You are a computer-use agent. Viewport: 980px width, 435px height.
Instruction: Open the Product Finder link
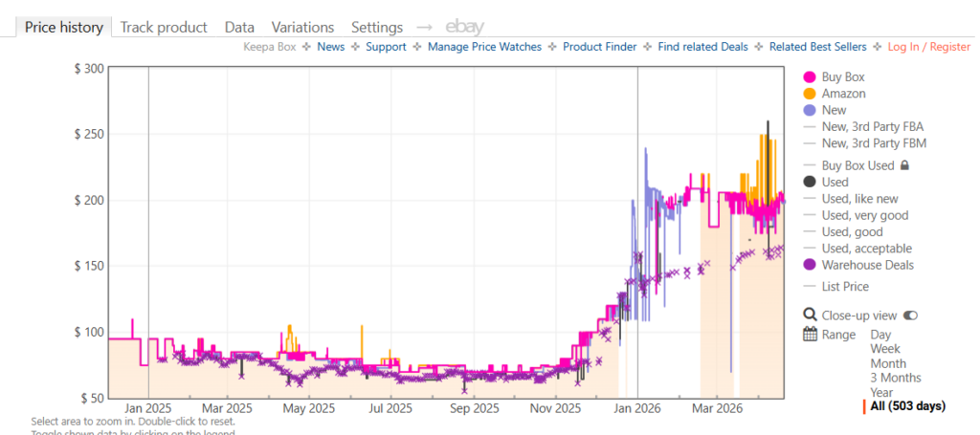pyautogui.click(x=599, y=47)
